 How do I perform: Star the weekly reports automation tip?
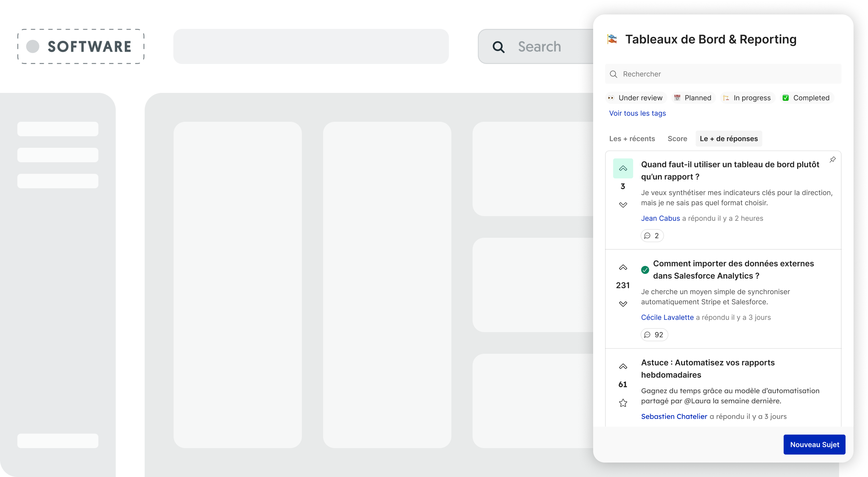(623, 403)
